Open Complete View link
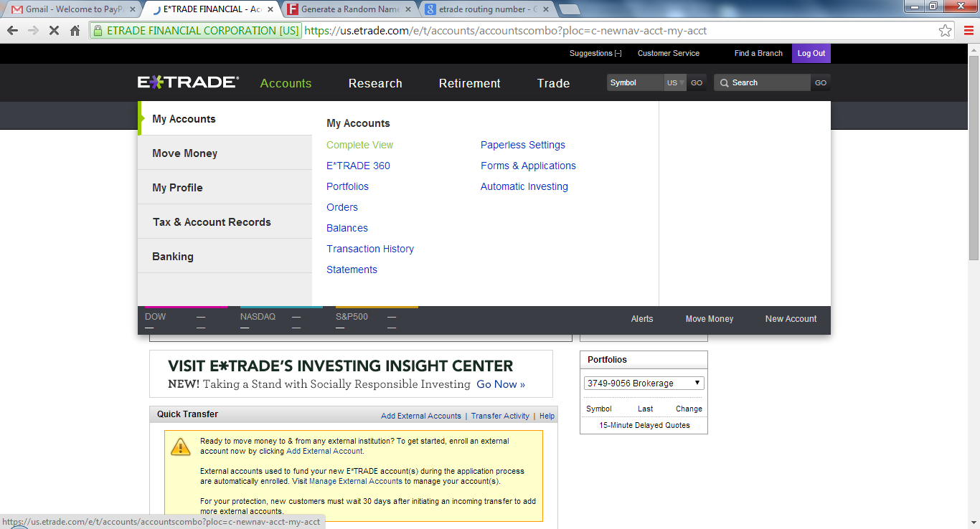The height and width of the screenshot is (529, 980). pyautogui.click(x=360, y=145)
